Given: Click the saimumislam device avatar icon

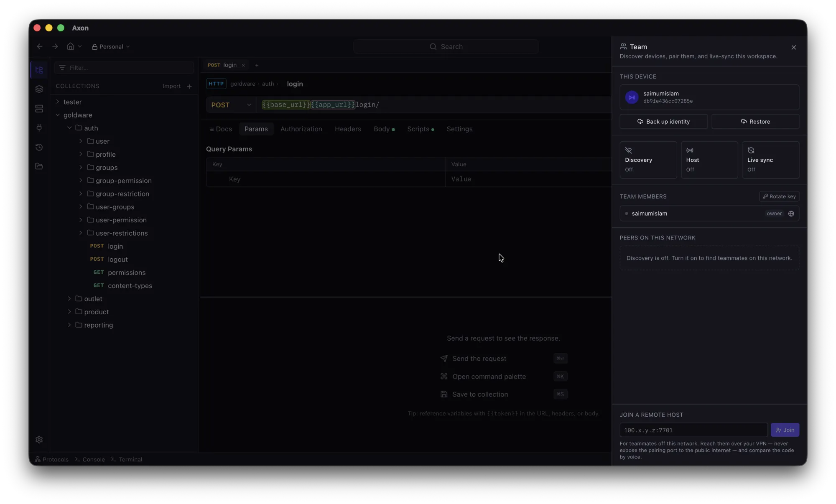Looking at the screenshot, I should point(632,97).
